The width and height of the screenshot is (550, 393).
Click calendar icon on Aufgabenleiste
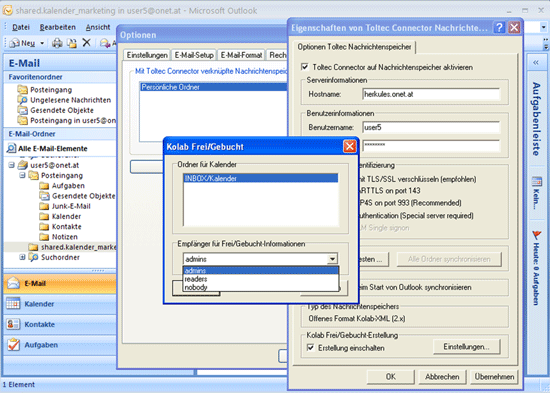click(x=537, y=182)
